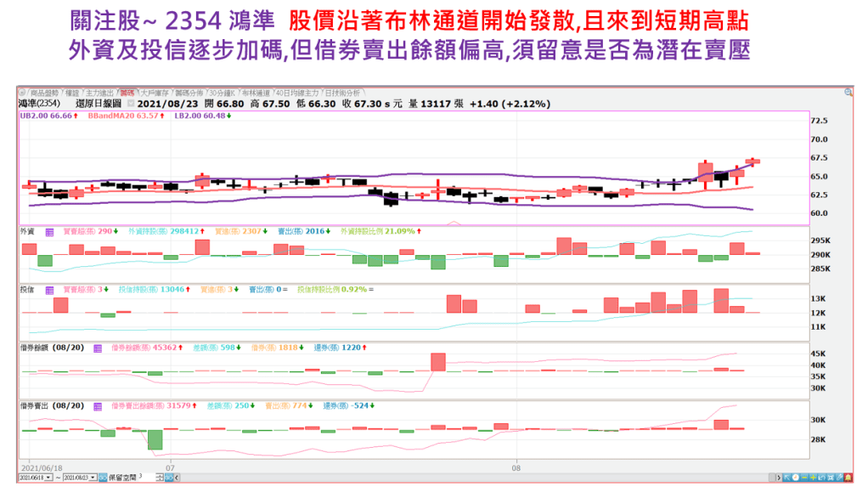Viewport: 868px width, 498px height.
Task: Open the 外資 indicator settings icon
Action: point(49,231)
